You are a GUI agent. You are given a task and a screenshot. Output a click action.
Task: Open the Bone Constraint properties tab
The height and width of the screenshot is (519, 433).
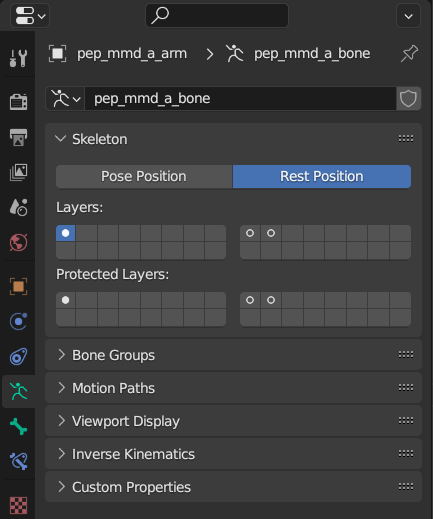tap(18, 461)
